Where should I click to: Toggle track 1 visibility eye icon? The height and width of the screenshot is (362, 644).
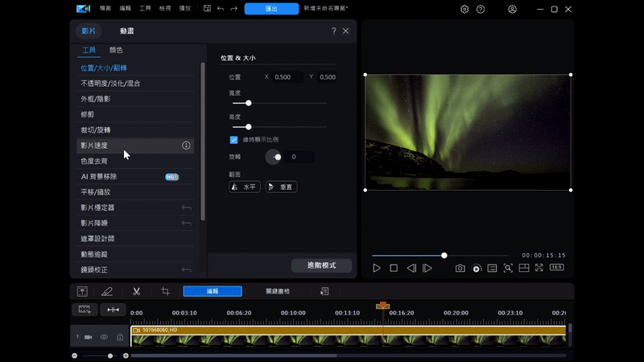pos(104,337)
